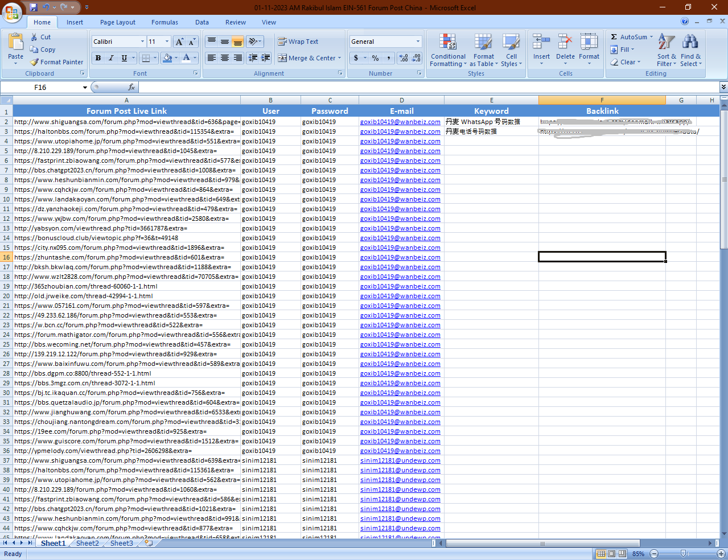Image resolution: width=728 pixels, height=560 pixels.
Task: Open the text Orientation options
Action: (x=254, y=42)
